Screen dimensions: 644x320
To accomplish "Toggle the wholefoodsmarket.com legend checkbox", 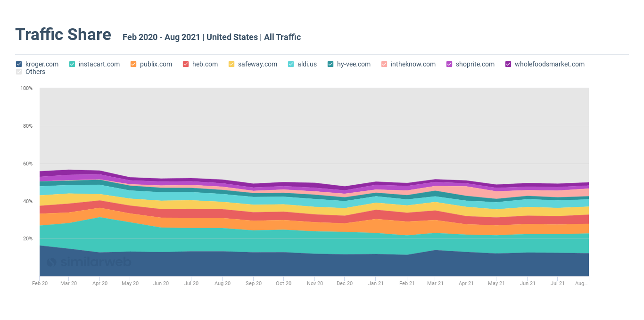I will 508,64.
